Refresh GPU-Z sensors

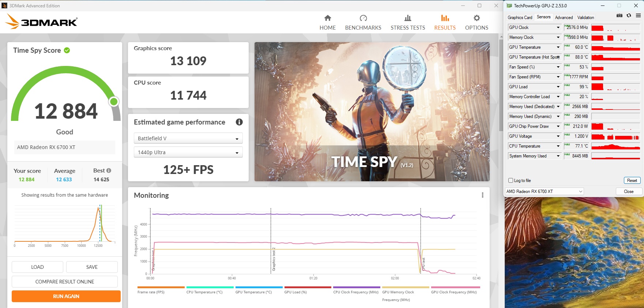[x=629, y=15]
